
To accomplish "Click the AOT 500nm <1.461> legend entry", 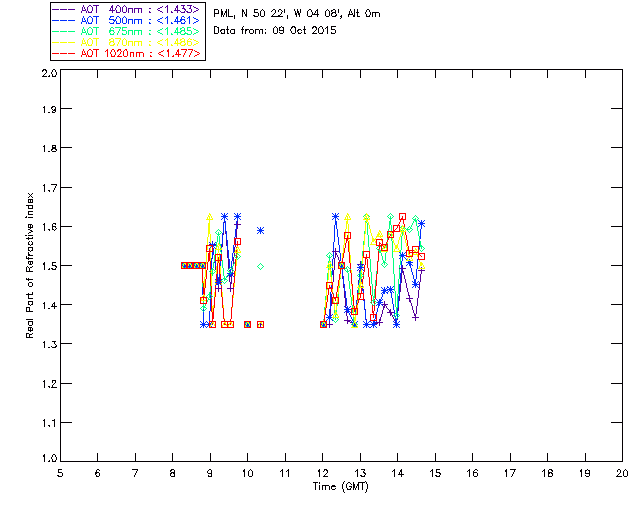I will [126, 20].
